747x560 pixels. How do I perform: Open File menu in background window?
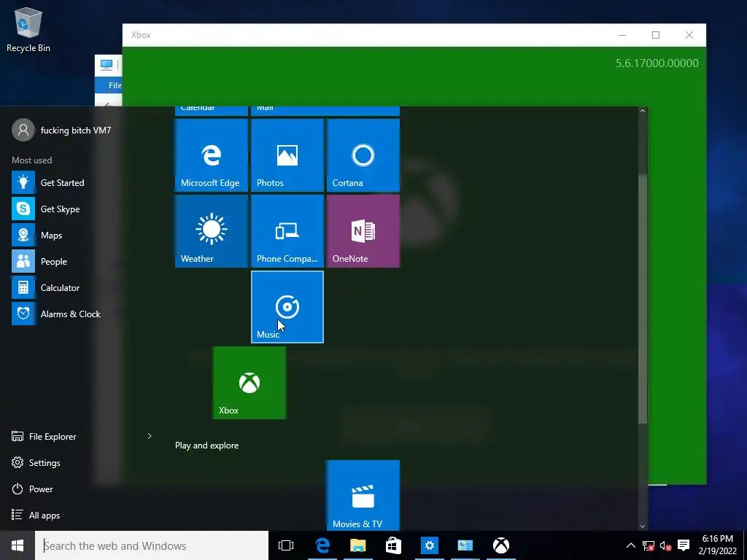click(x=115, y=85)
